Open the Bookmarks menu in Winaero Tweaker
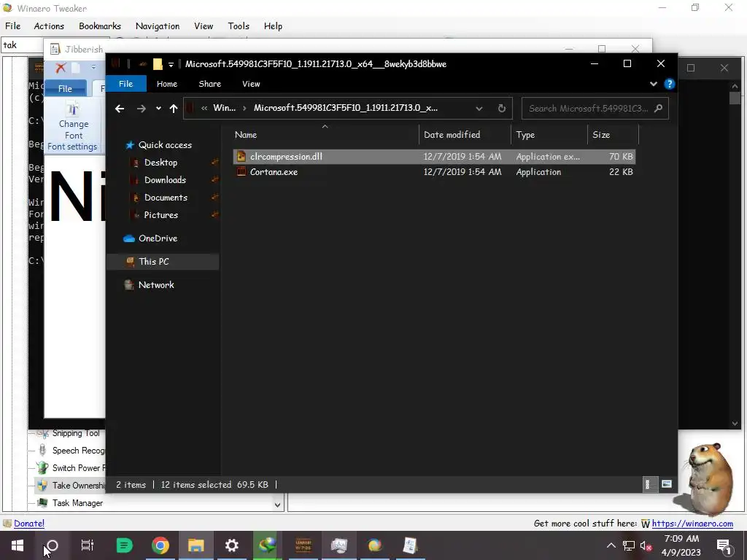 click(99, 26)
